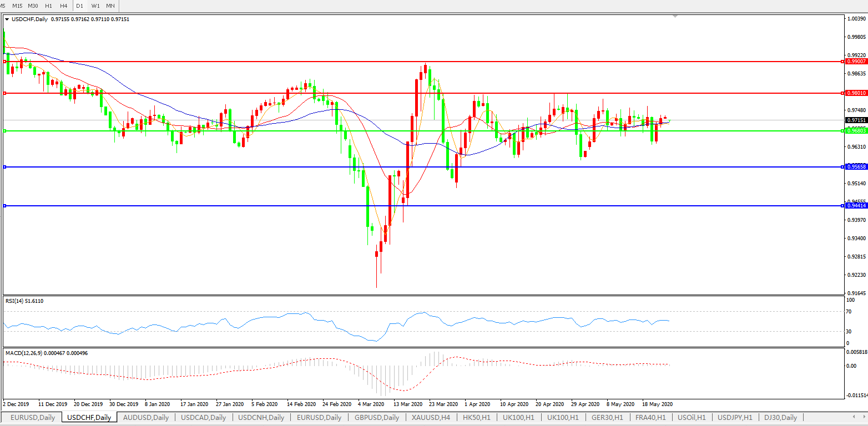Open the AUDUSD,Daily chart tab
The image size is (868, 426).
[x=146, y=417]
